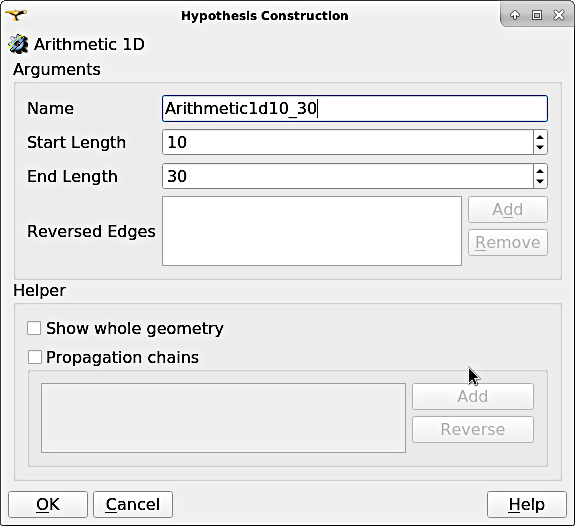Close the Hypothesis Construction window
This screenshot has width=575, height=526.
coord(559,15)
